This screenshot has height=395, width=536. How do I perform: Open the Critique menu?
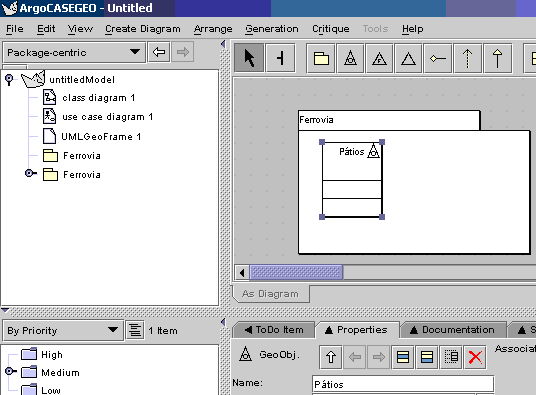331,29
